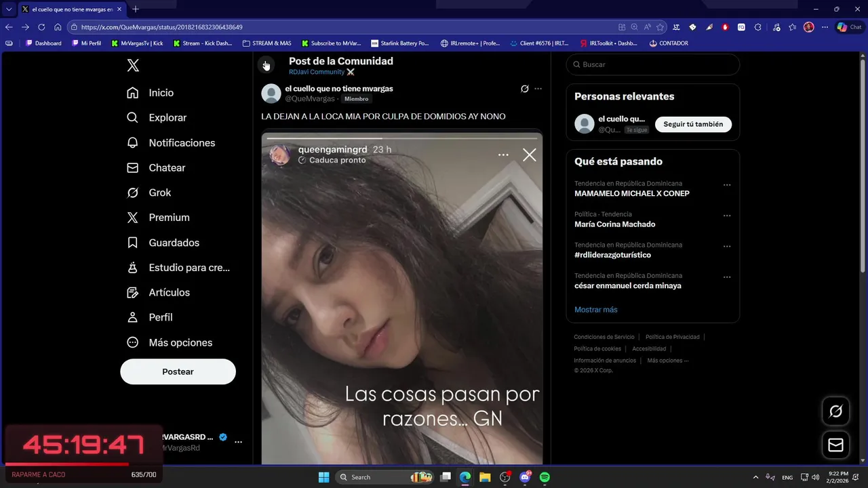Image resolution: width=868 pixels, height=488 pixels.
Task: Open Grok from the sidebar
Action: click(x=149, y=193)
